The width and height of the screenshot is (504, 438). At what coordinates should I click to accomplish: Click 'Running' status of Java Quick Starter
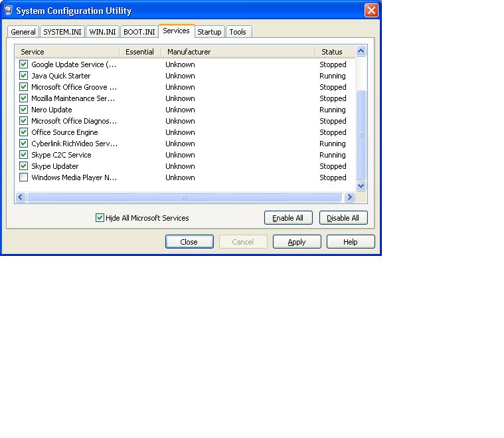[333, 76]
